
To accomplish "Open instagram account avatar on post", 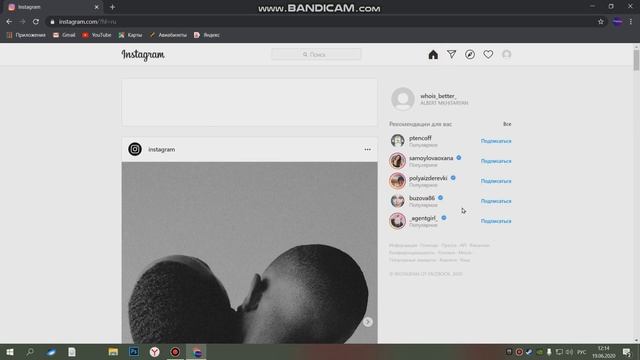I will 135,149.
